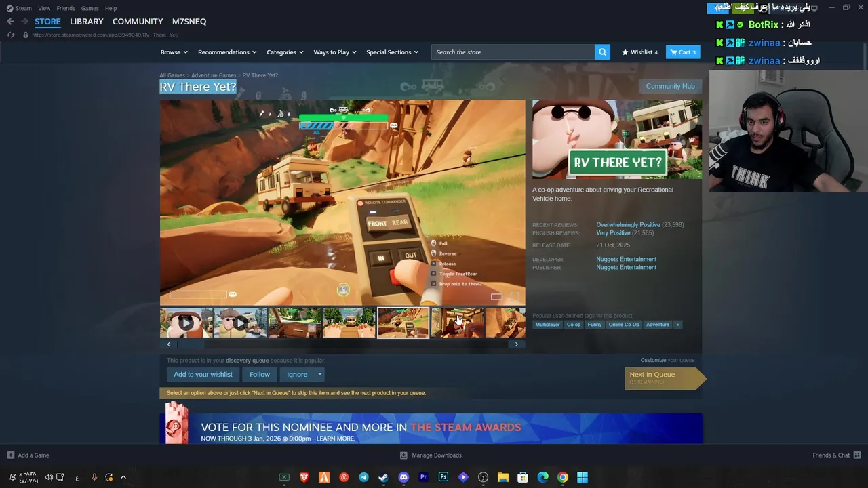Viewport: 868px width, 488px height.
Task: Open File Explorer from the taskbar
Action: (x=502, y=477)
